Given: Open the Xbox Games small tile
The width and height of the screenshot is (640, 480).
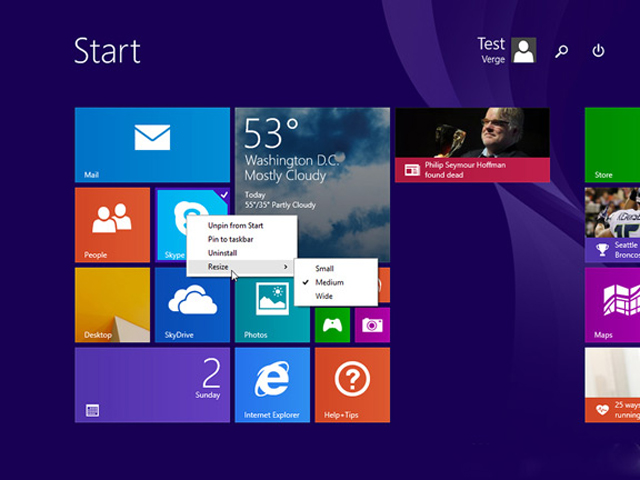Looking at the screenshot, I should point(332,325).
